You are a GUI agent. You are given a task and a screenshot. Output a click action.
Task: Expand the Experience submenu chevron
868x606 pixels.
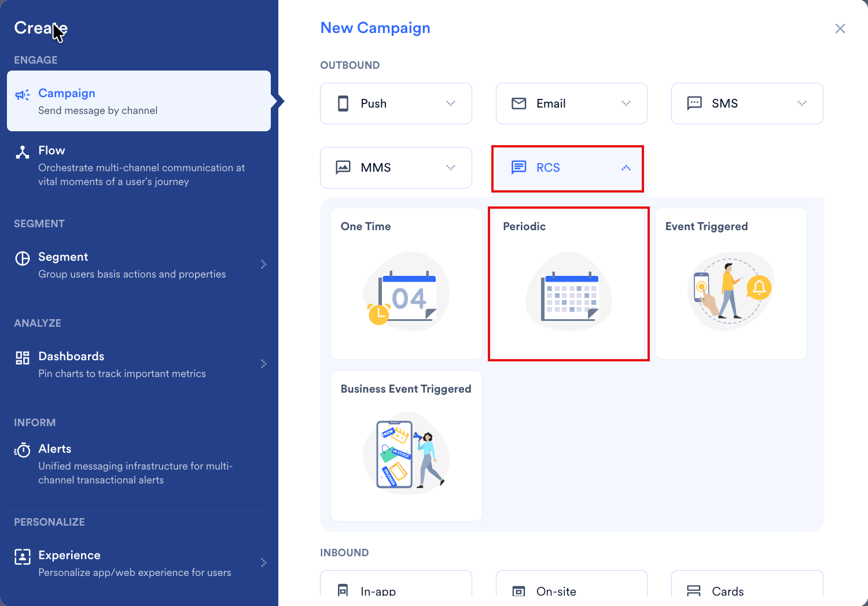pos(264,563)
